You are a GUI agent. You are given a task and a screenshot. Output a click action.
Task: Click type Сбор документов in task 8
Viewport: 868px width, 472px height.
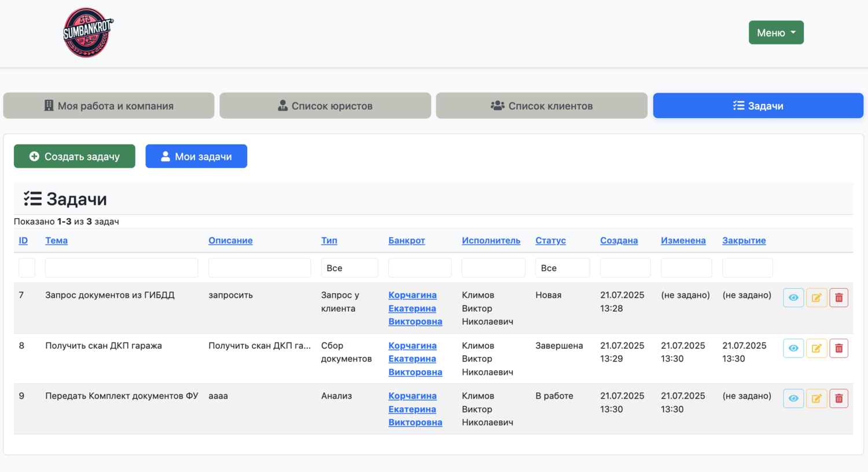(347, 352)
